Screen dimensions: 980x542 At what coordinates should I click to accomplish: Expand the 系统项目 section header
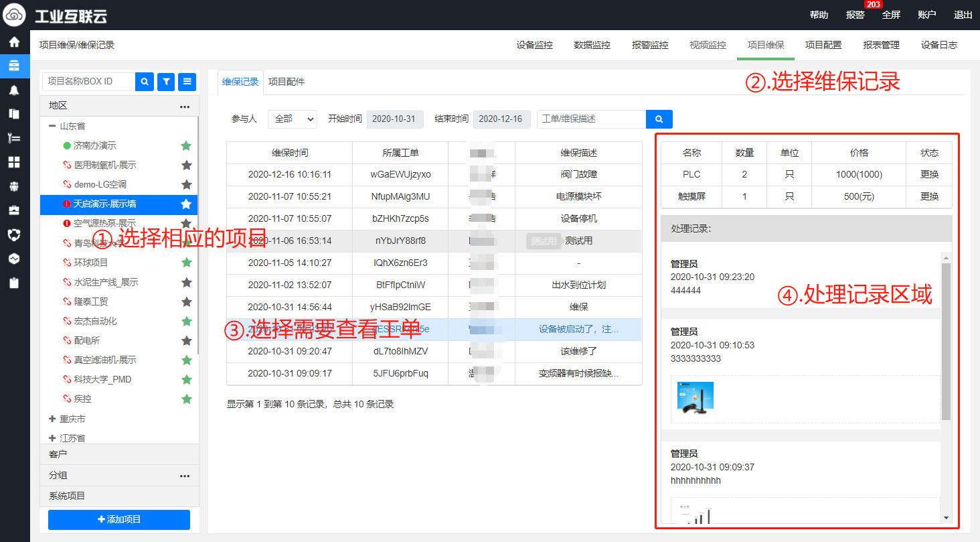119,496
